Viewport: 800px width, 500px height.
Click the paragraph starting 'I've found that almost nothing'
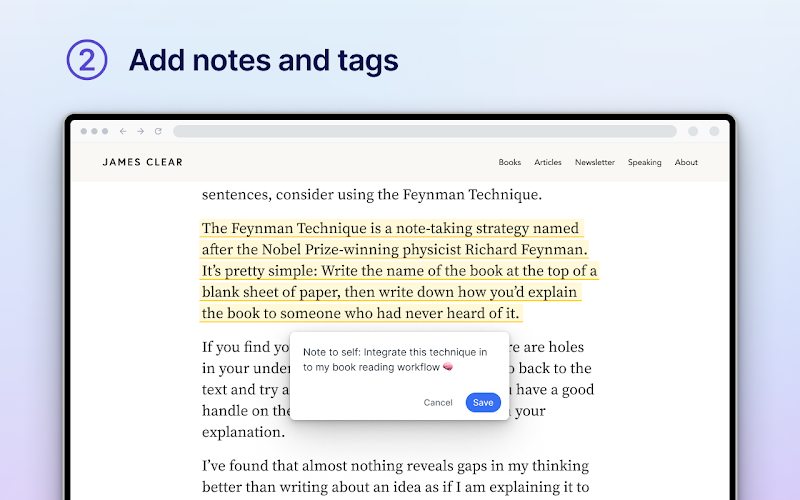coord(395,476)
